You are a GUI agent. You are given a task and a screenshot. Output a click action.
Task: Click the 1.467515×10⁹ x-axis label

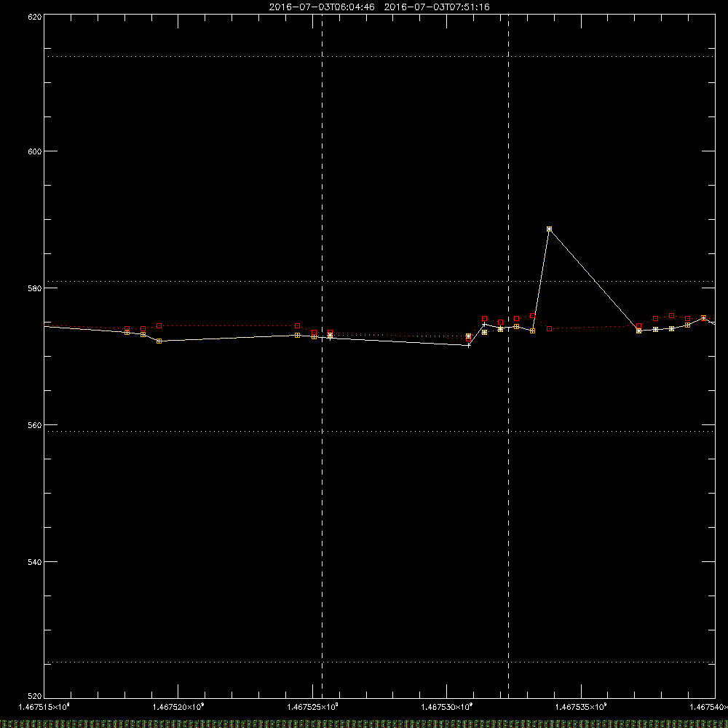click(44, 707)
